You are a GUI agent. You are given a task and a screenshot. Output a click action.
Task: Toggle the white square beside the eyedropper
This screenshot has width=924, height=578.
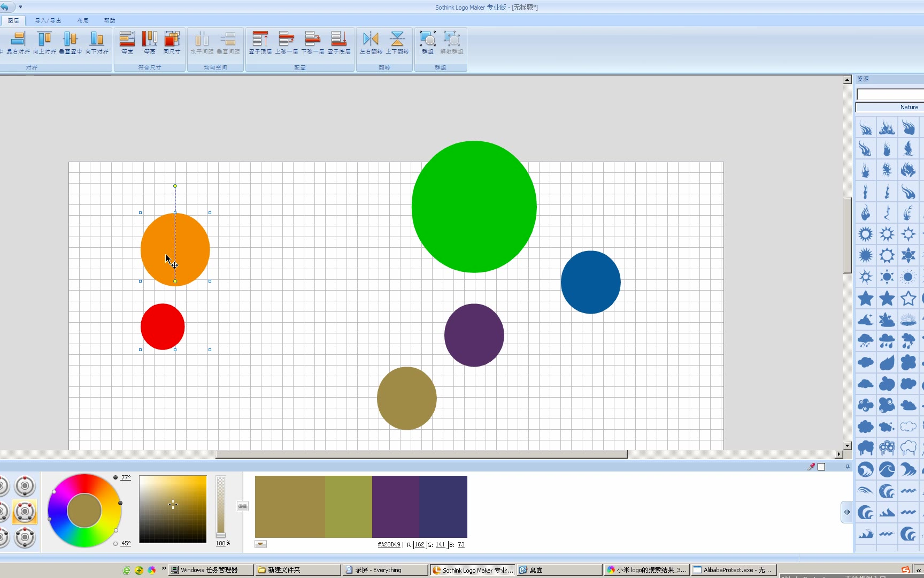tap(821, 467)
